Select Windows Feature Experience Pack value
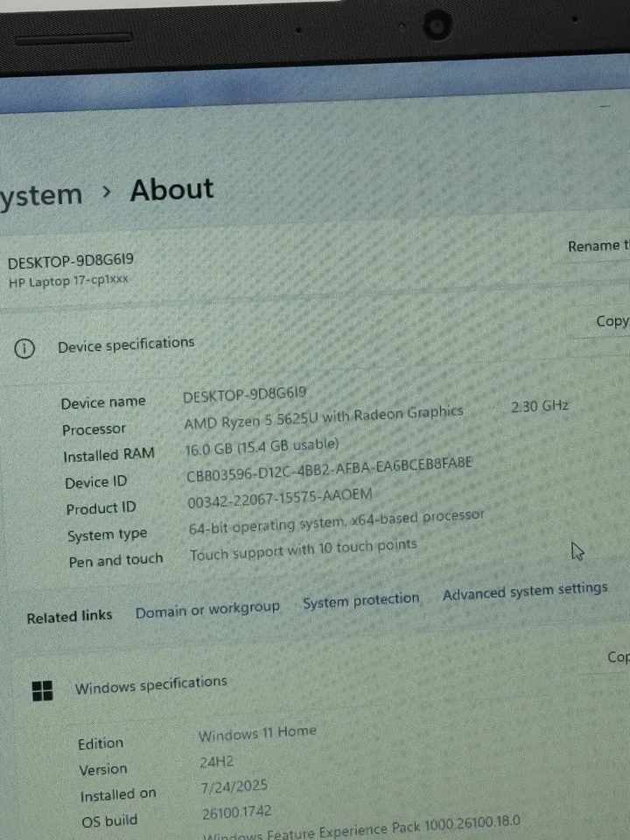 [361, 829]
